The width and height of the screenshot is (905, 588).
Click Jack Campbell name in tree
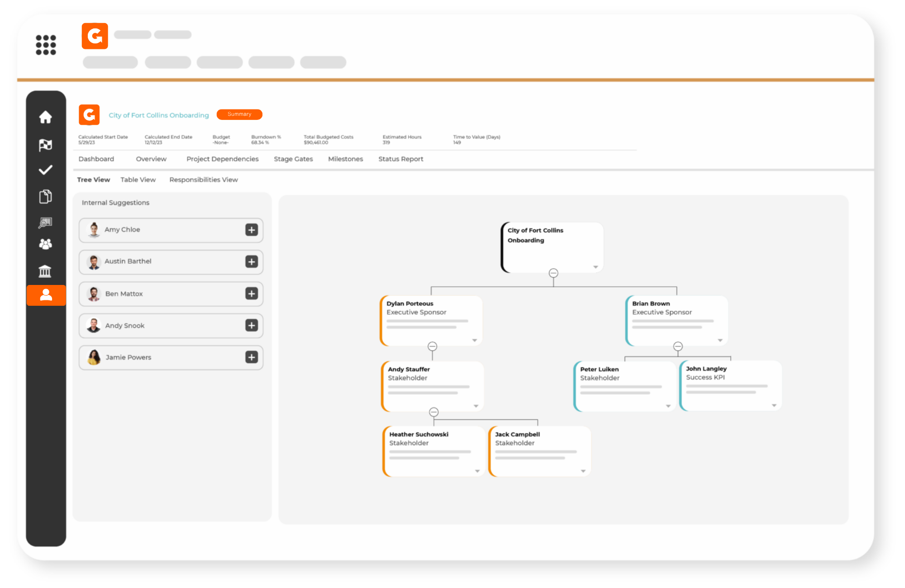click(x=518, y=434)
